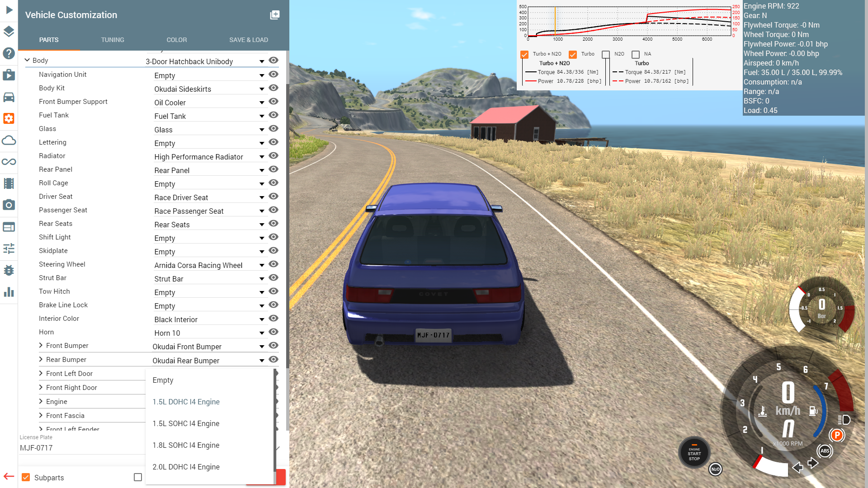Open the bar chart performance icon
Screen dimensions: 868x488
pos(9,292)
